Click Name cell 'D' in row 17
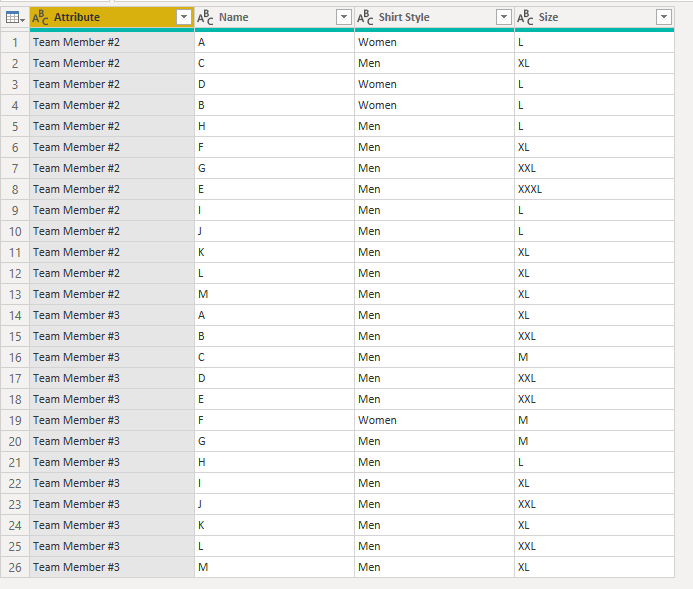 (274, 378)
